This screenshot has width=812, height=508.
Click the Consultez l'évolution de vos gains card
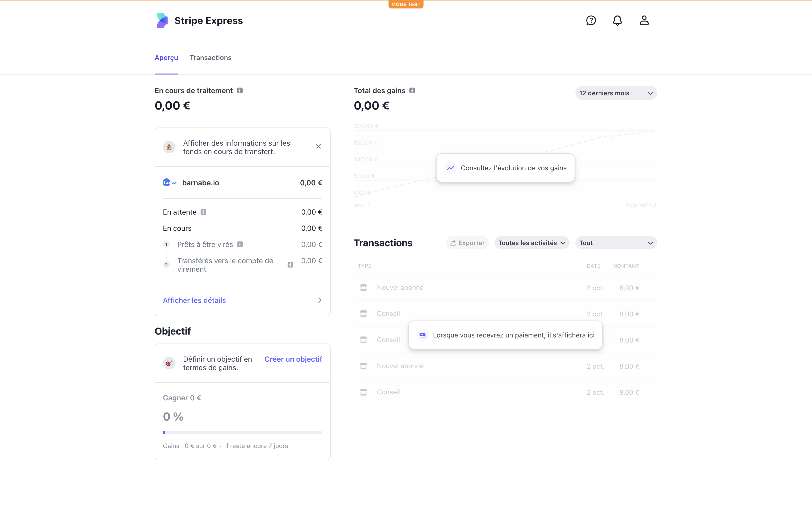[x=505, y=168]
